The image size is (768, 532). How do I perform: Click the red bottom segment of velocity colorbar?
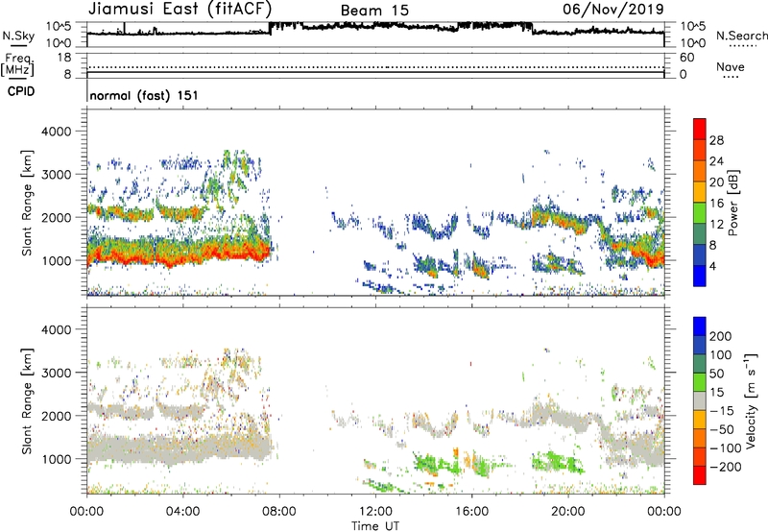tap(700, 475)
